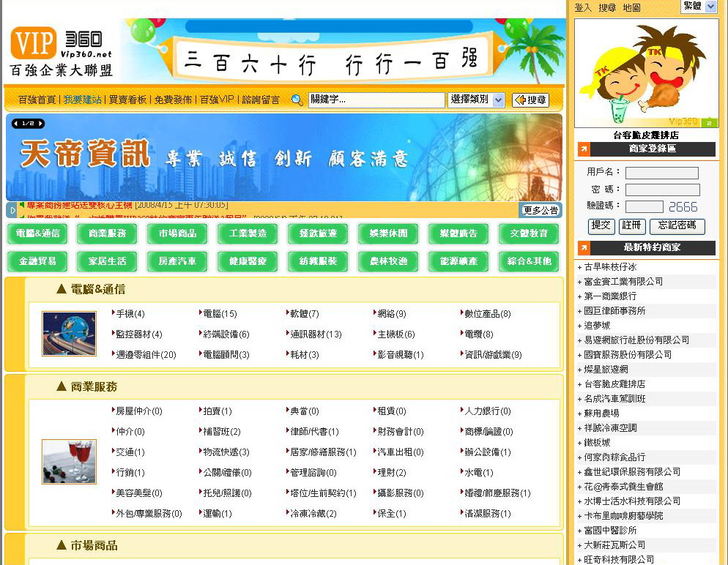The image size is (728, 565).
Task: Click the next banner arrow in 1/2 pager
Action: pyautogui.click(x=40, y=124)
